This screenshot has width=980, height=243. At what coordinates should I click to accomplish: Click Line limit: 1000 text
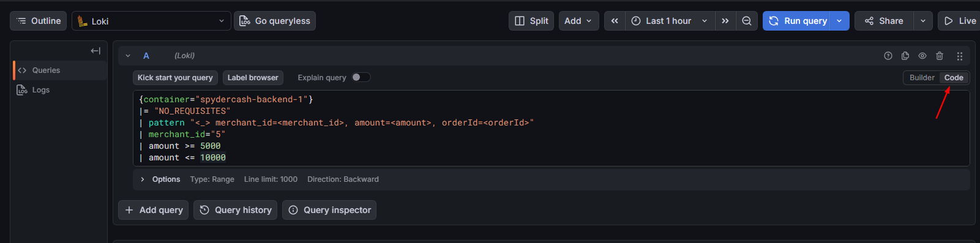click(x=271, y=179)
